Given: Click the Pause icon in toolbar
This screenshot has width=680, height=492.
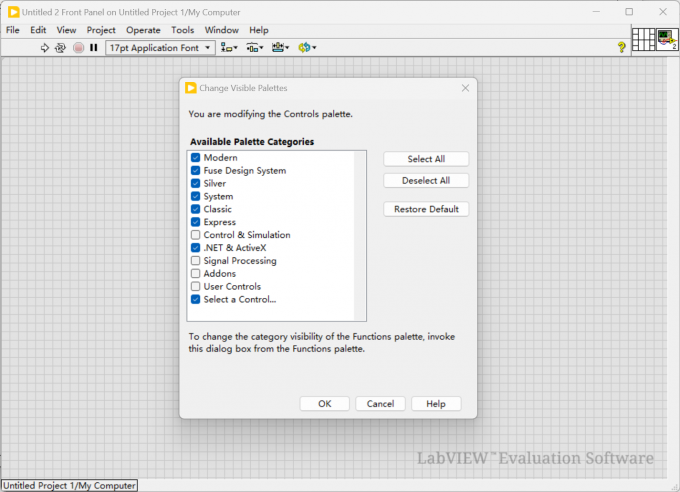Looking at the screenshot, I should 94,47.
